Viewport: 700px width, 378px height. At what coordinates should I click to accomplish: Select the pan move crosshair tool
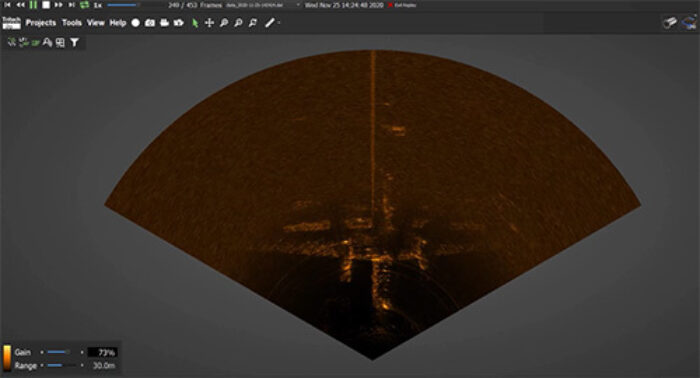pos(209,23)
